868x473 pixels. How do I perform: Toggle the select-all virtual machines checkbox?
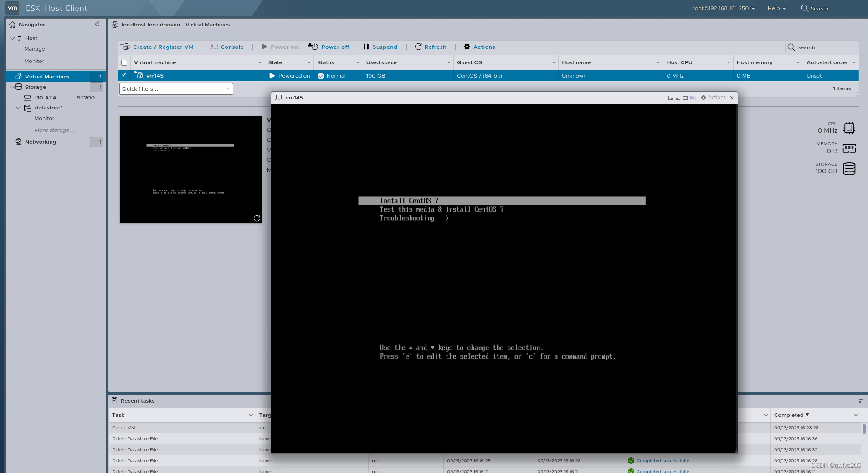[x=124, y=62]
